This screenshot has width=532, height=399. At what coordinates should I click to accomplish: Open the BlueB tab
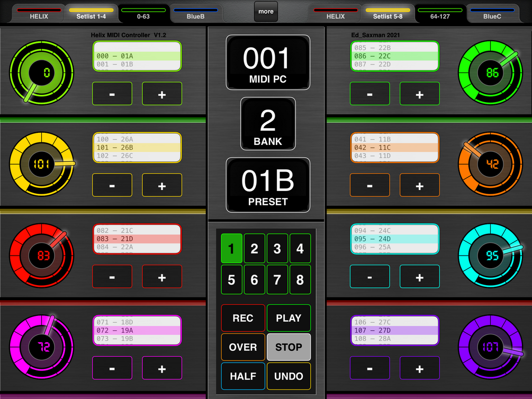pyautogui.click(x=195, y=14)
